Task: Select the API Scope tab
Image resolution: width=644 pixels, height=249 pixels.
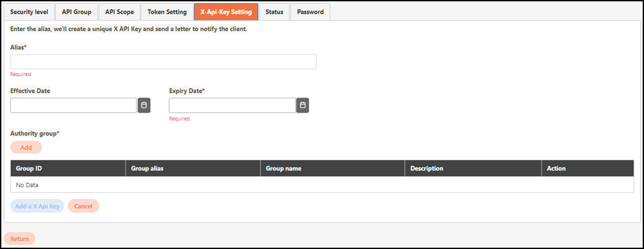Action: pyautogui.click(x=120, y=12)
